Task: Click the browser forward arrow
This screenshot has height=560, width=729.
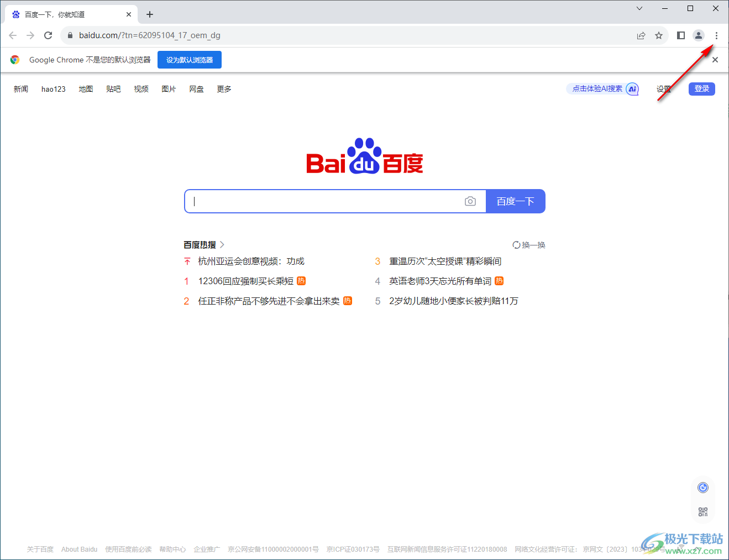Action: point(30,35)
